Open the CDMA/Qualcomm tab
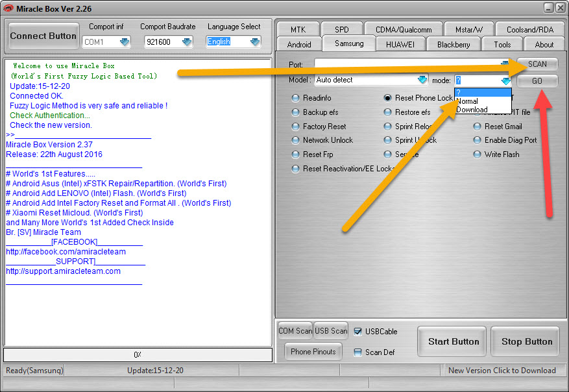569x392 pixels. click(404, 29)
